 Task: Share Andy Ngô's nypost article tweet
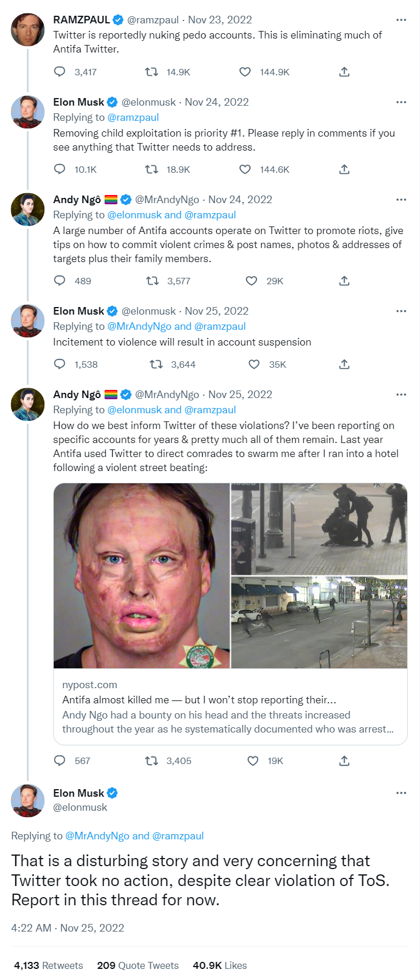344,761
